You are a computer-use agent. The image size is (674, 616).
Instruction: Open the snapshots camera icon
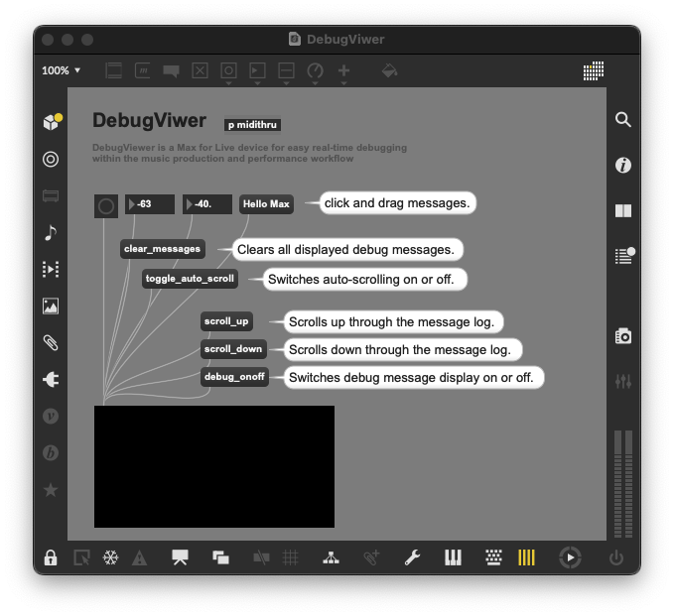click(622, 336)
